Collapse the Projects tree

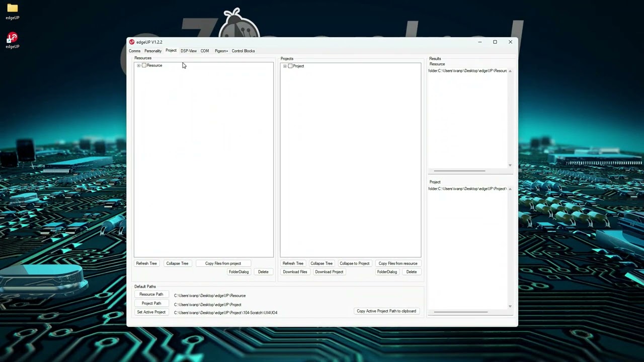pos(321,263)
